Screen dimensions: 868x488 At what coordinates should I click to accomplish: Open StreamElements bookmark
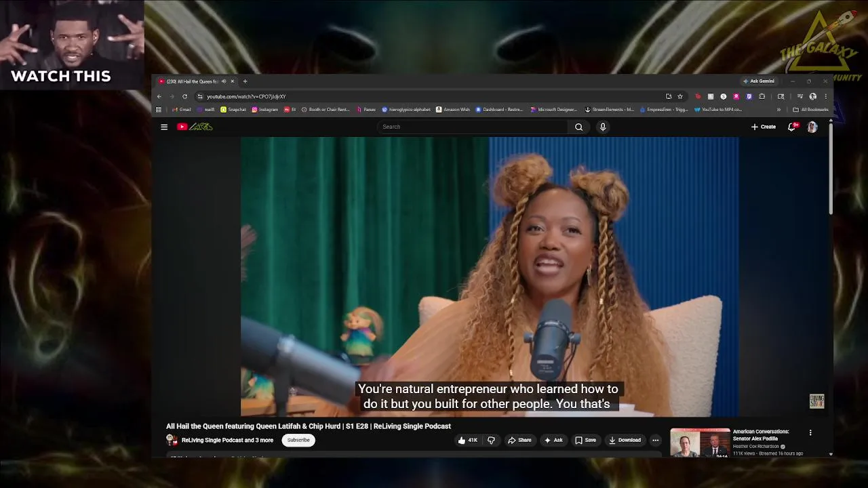point(610,110)
